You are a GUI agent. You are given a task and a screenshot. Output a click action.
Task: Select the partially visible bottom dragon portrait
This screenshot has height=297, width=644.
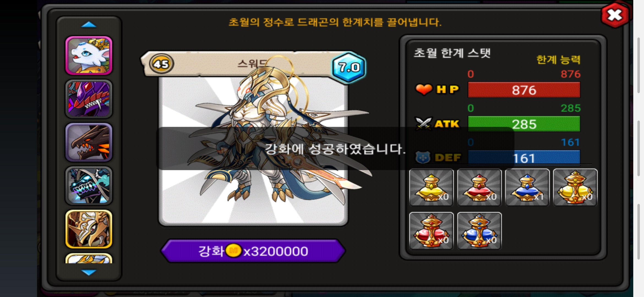tap(89, 258)
